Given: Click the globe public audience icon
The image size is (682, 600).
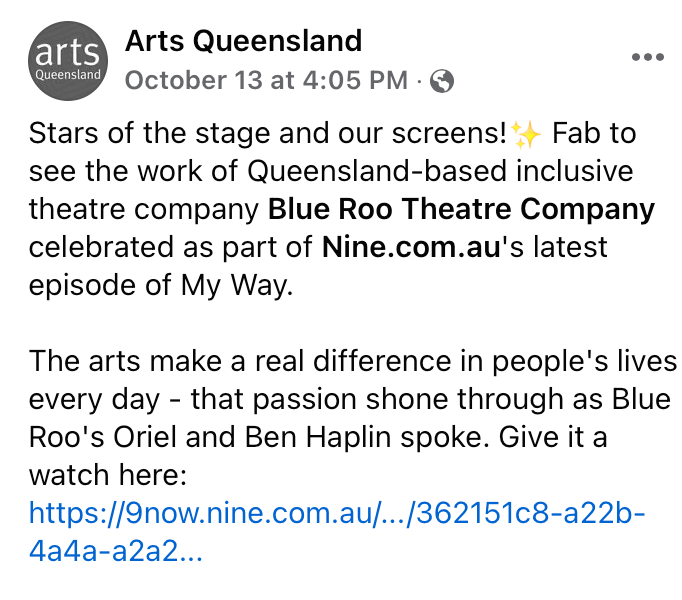Looking at the screenshot, I should tap(443, 82).
